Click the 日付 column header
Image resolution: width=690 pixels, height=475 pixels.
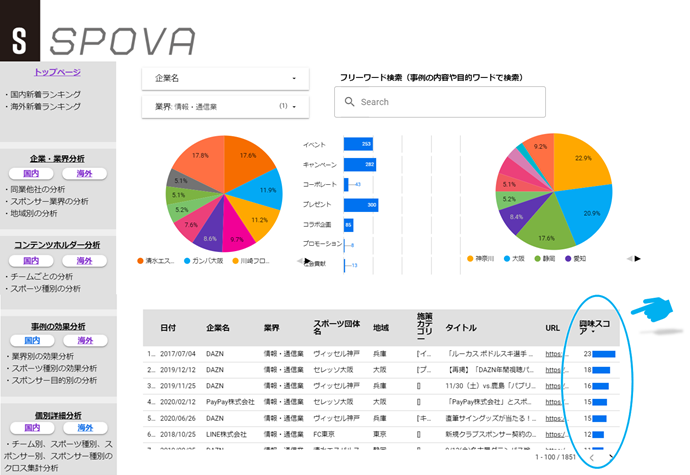pyautogui.click(x=168, y=328)
